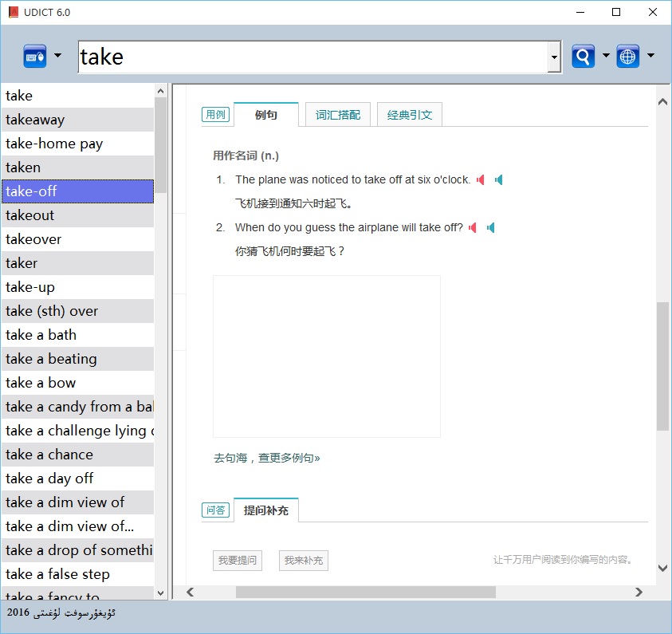Click the globe web lookup icon
Screen dimensions: 672x634
(x=628, y=57)
